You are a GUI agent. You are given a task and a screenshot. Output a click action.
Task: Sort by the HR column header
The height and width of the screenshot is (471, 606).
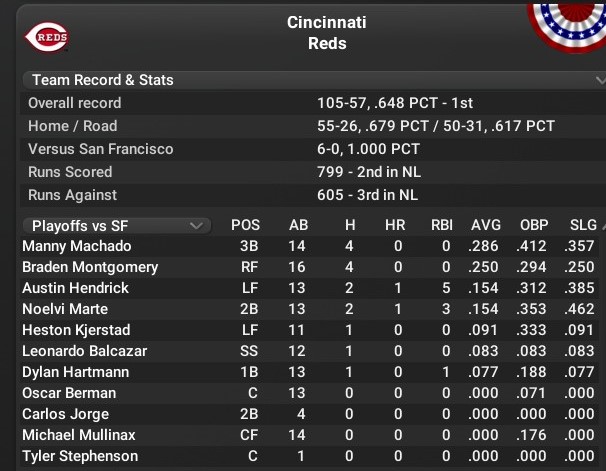(x=394, y=226)
